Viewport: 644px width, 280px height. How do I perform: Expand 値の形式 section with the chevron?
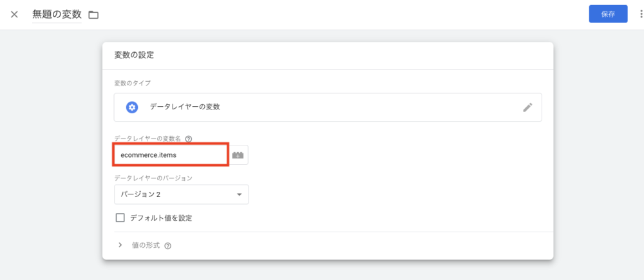click(120, 245)
